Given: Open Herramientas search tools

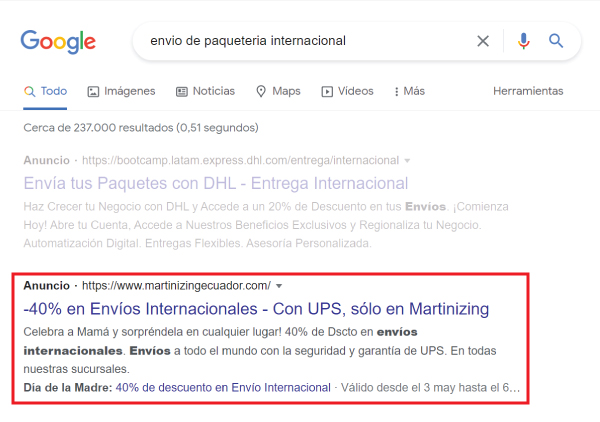Looking at the screenshot, I should tap(528, 91).
